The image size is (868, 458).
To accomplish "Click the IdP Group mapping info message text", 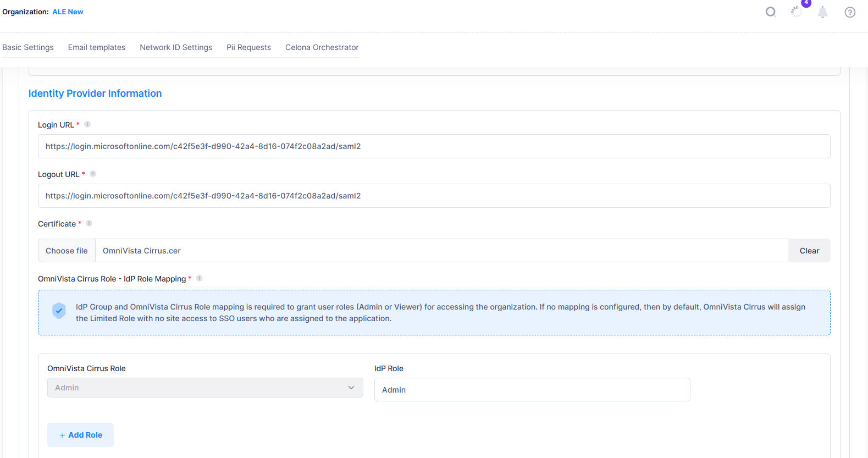I will [440, 312].
